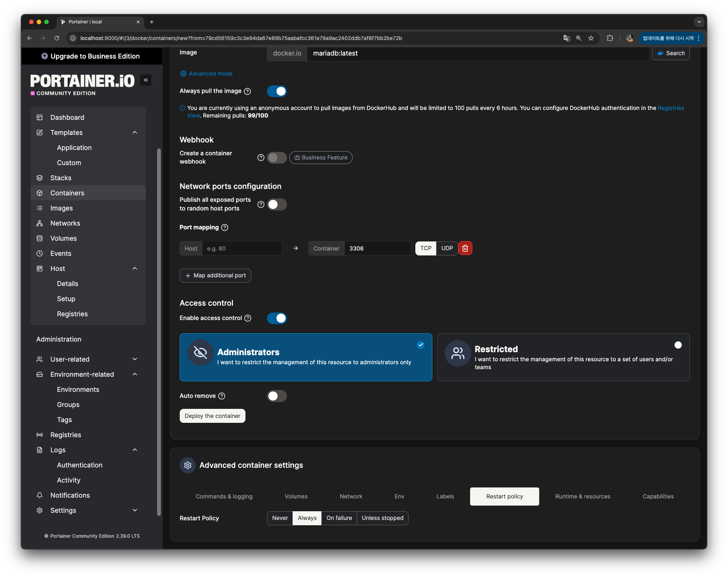
Task: Click help icon next to Auto remove
Action: [222, 396]
